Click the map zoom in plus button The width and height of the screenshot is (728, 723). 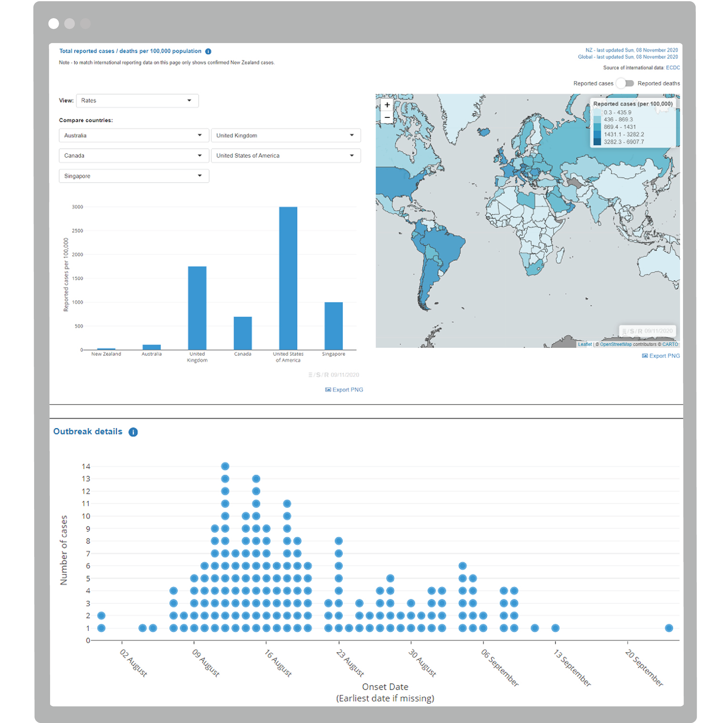[x=387, y=105]
